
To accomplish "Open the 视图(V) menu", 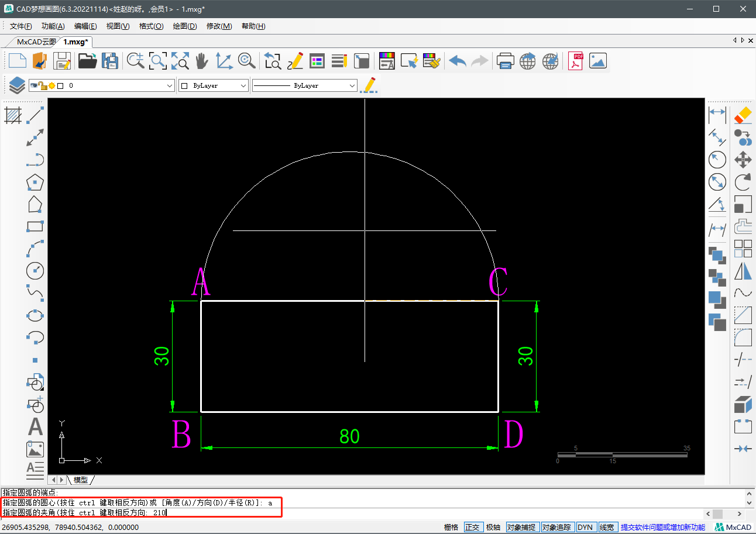I will [118, 26].
